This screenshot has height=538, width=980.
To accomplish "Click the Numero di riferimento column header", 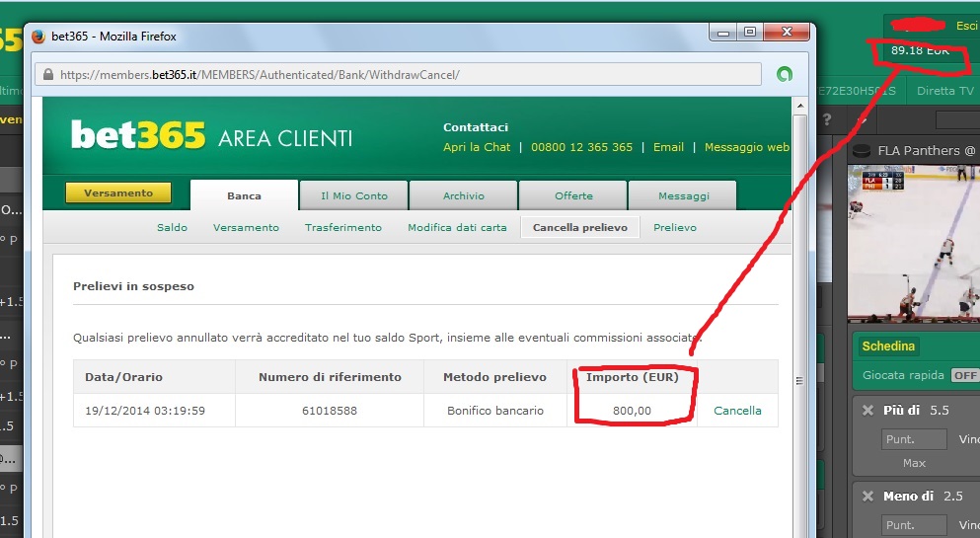I will point(330,377).
